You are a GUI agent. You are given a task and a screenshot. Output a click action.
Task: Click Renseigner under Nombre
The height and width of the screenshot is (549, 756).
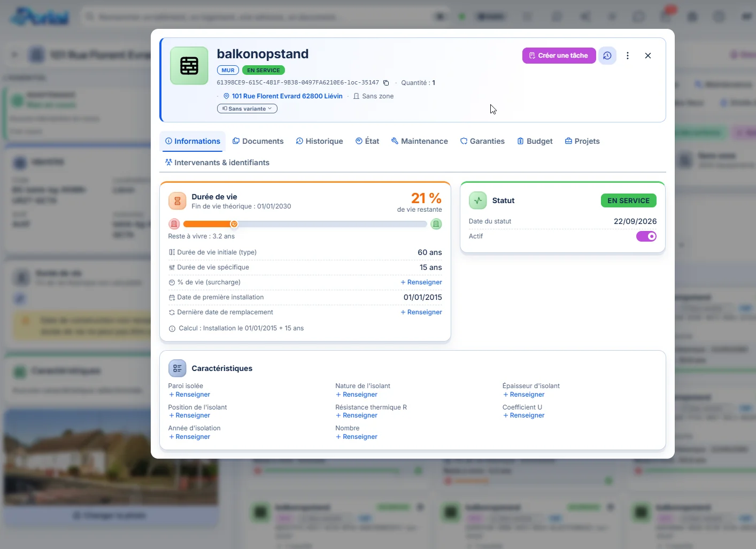coord(357,437)
